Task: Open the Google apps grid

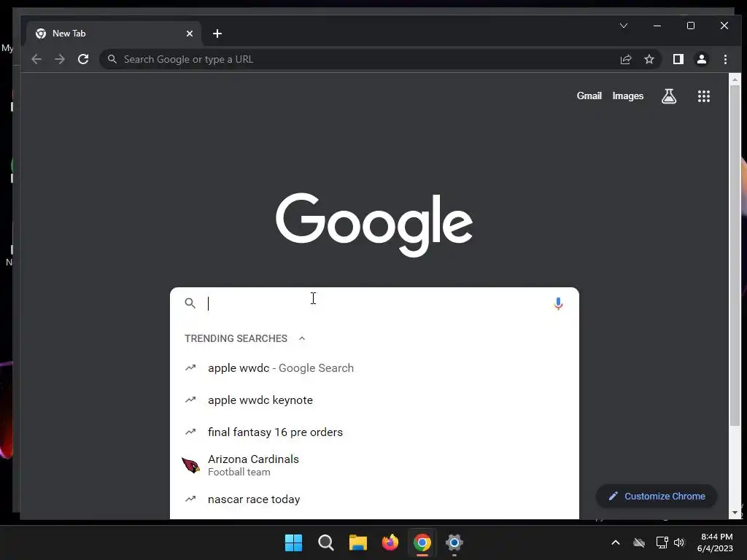Action: (x=704, y=96)
